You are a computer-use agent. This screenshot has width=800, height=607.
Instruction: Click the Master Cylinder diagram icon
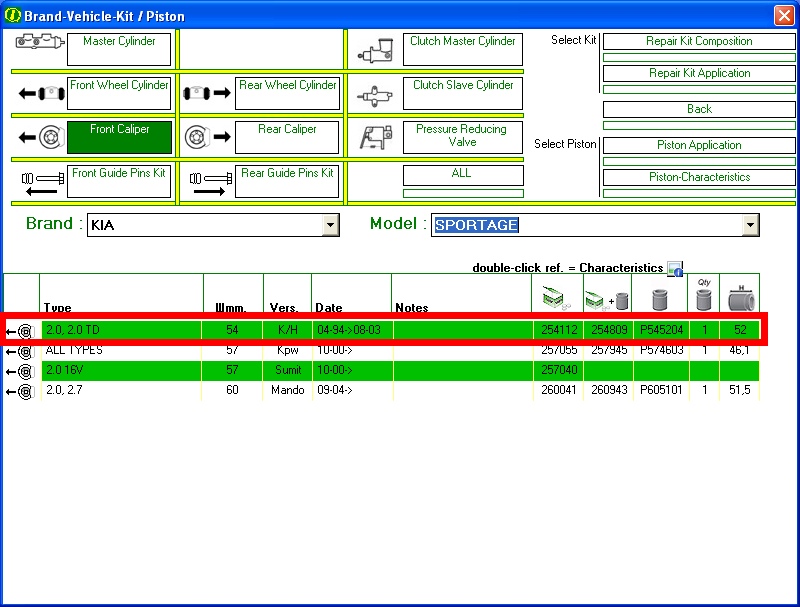click(x=38, y=47)
